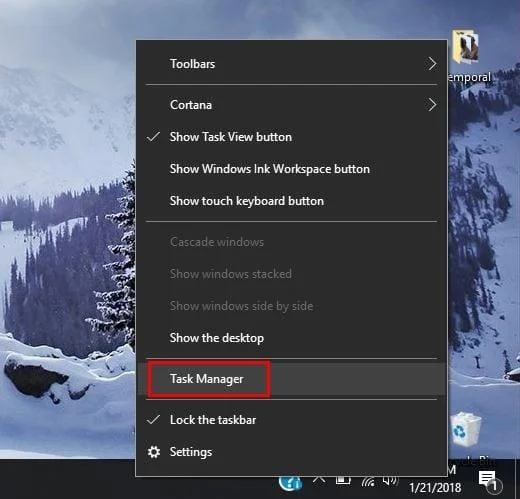
Task: Open taskbar Settings entry
Action: 292,452
